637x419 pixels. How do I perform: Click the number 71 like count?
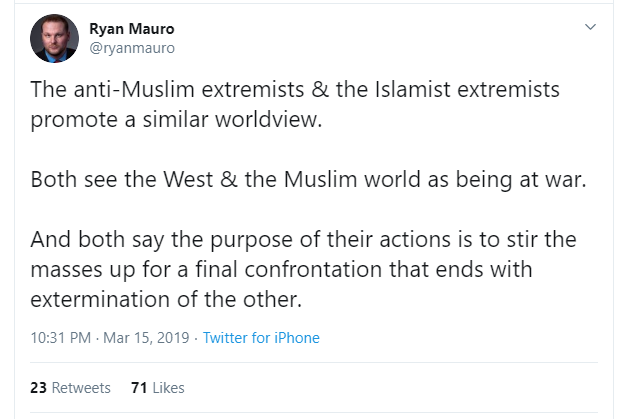click(x=139, y=388)
